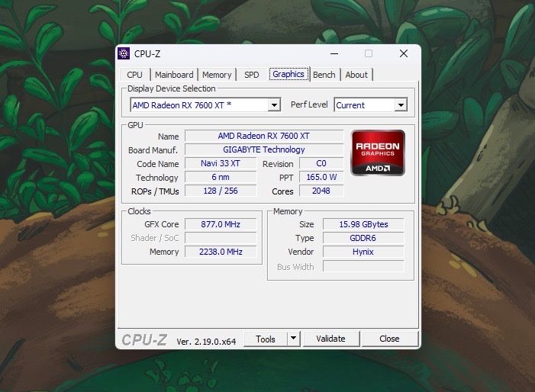Minimize the CPU-Z window

334,53
